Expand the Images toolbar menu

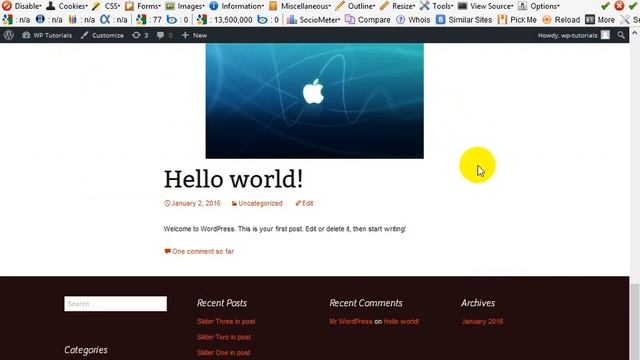click(x=185, y=6)
